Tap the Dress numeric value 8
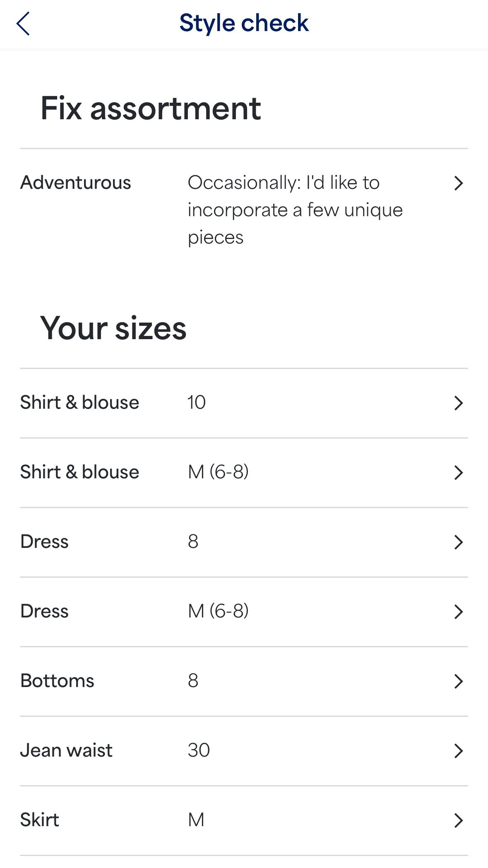The image size is (488, 868). [x=193, y=542]
